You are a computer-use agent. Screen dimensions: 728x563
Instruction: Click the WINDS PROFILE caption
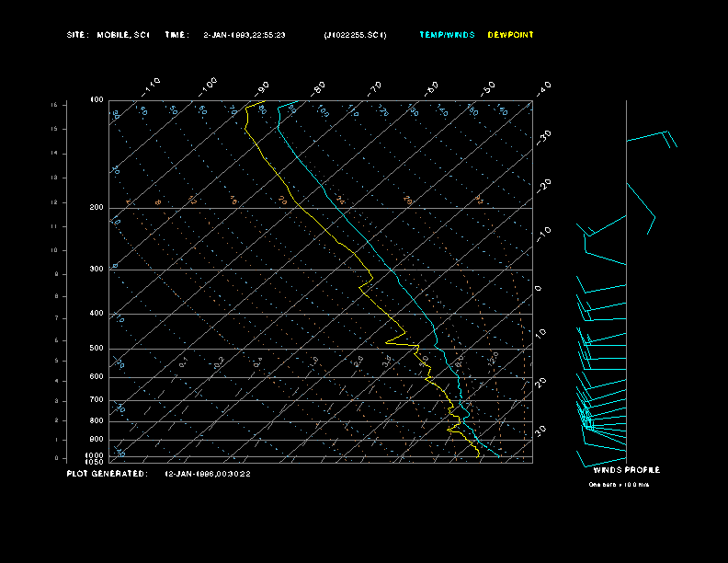click(x=626, y=470)
